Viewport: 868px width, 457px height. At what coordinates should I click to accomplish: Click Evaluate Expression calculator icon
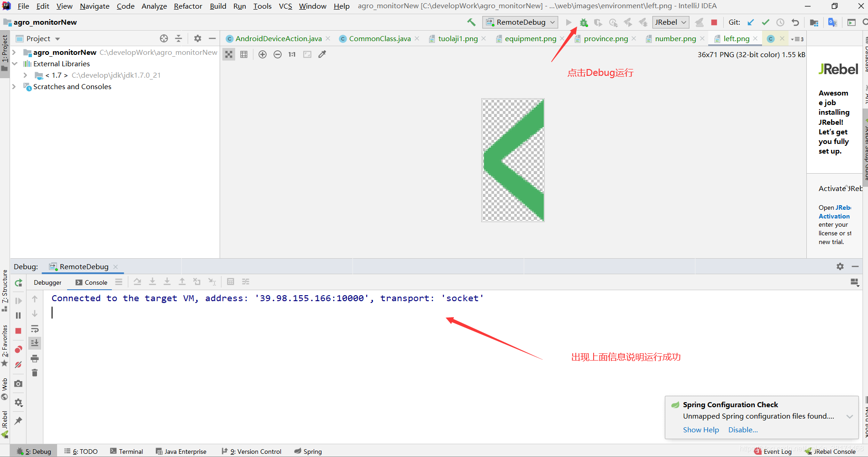point(231,282)
